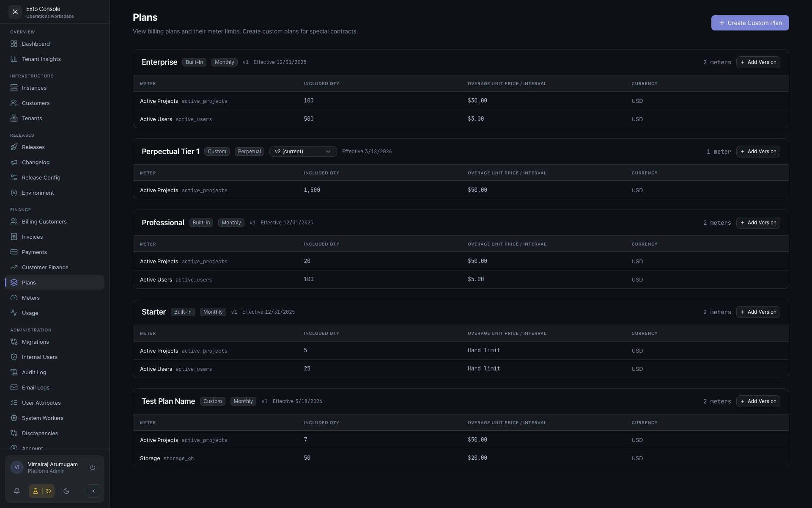Open User Attributes list icon

pos(14,403)
